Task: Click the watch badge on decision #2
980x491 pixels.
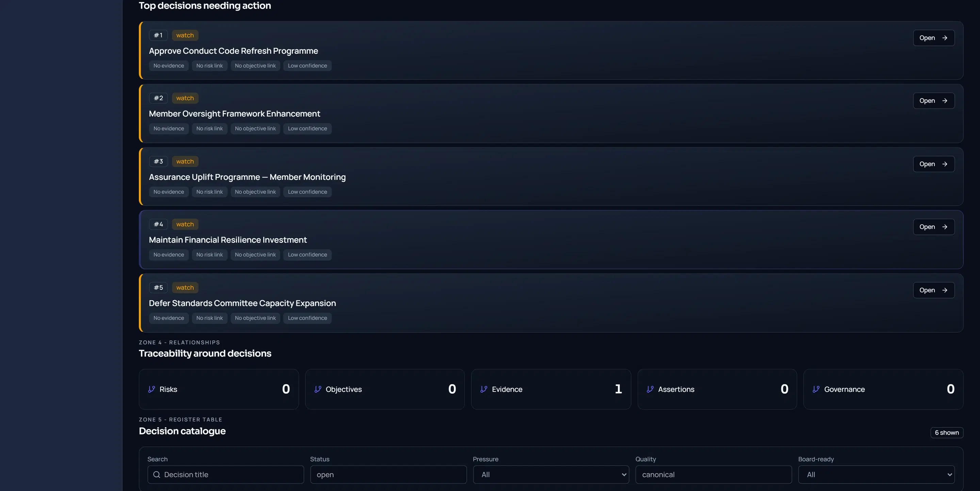Action: click(x=185, y=98)
